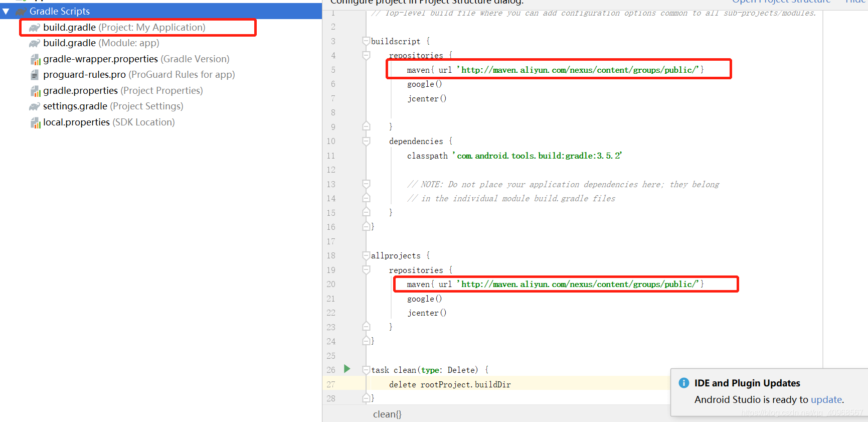Click the 'buildscript' keyword on line 3
Viewport: 868px width, 422px height.
[396, 41]
